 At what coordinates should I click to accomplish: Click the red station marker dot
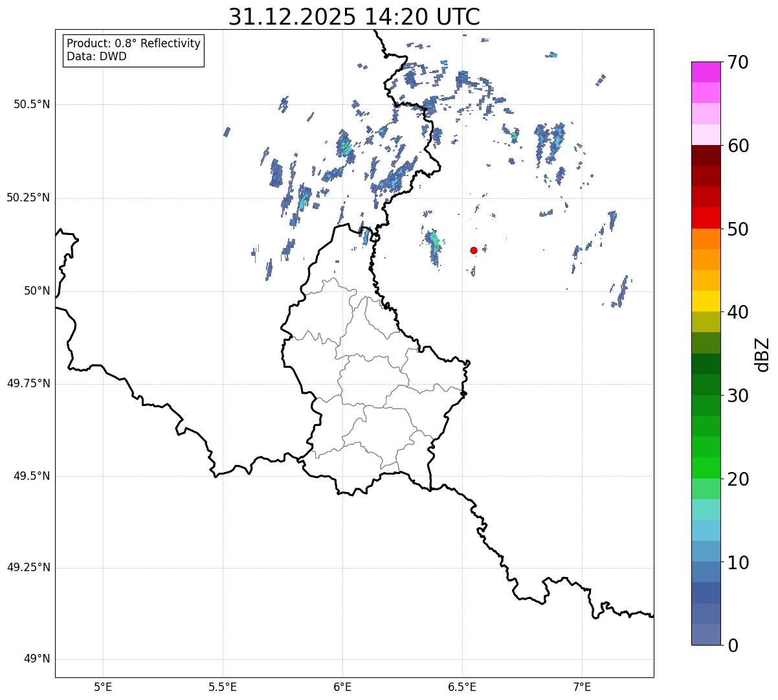[x=474, y=250]
